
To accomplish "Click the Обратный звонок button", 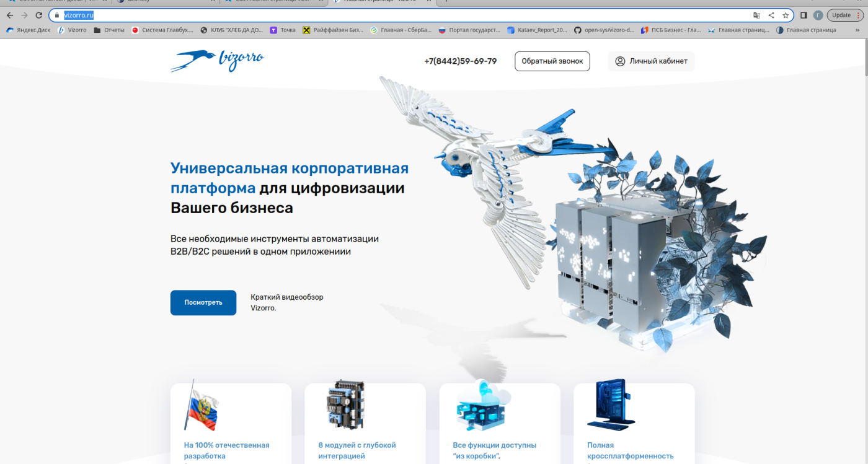I will [x=552, y=61].
